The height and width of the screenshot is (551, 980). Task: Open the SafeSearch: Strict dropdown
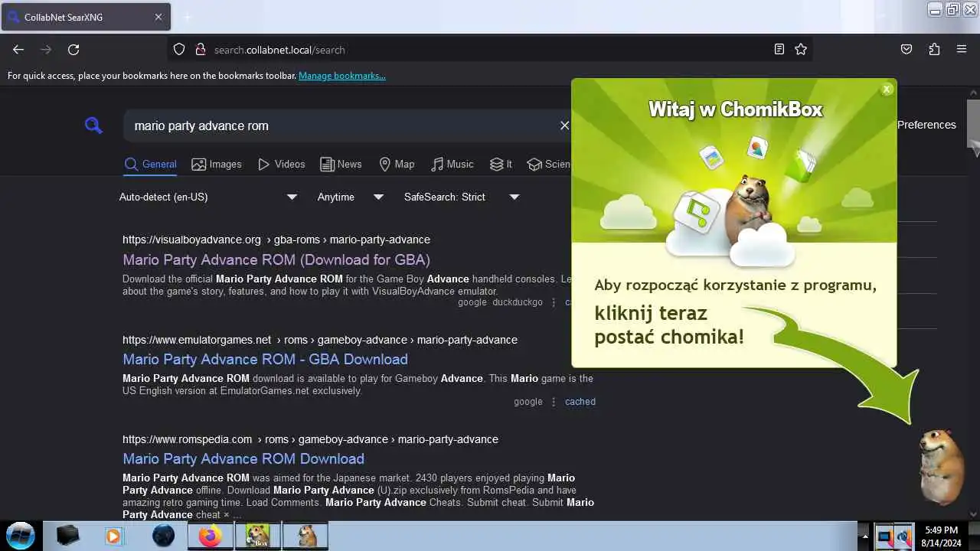coord(462,197)
